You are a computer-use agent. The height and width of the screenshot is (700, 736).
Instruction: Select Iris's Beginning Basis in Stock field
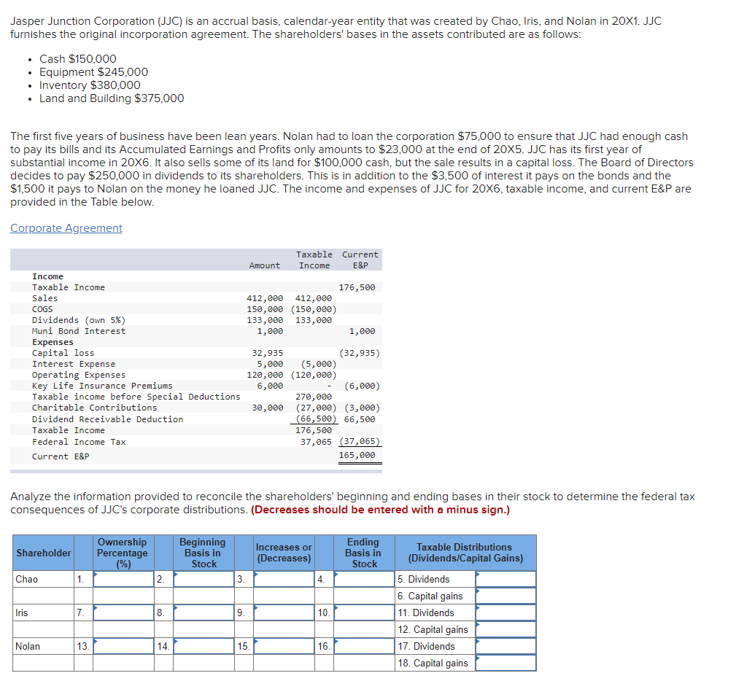(204, 612)
